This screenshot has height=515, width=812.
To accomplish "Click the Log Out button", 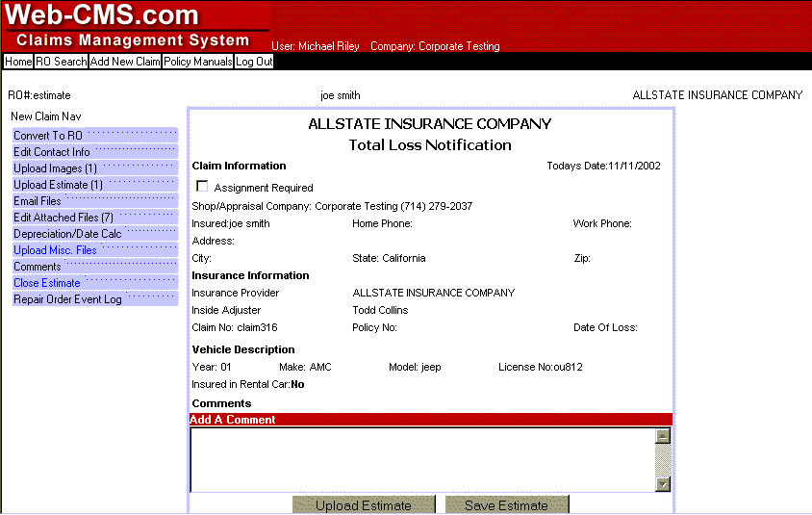I will click(254, 62).
